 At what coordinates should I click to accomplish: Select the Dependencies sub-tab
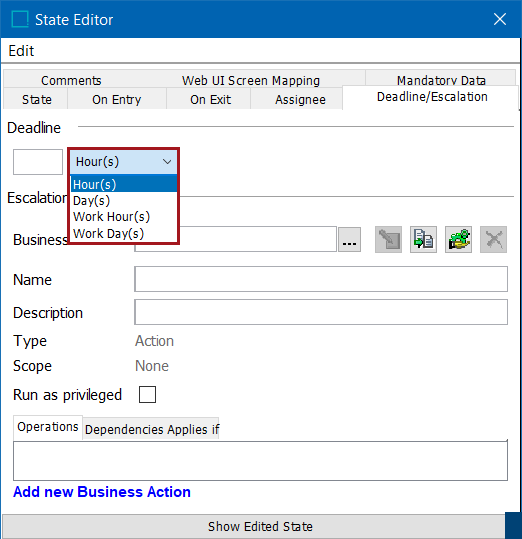pos(124,429)
